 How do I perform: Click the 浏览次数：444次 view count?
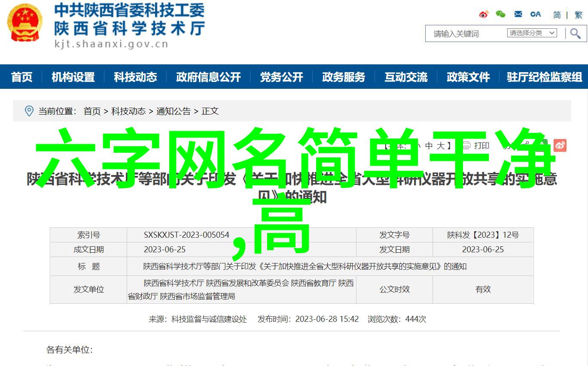tap(397, 319)
